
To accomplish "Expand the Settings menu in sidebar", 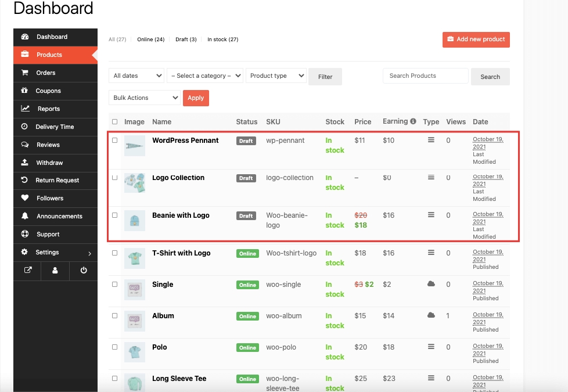I will pos(46,252).
